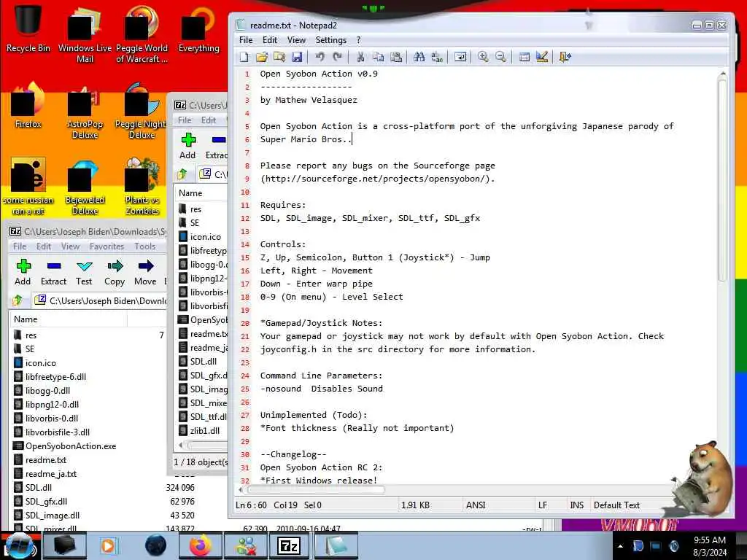The width and height of the screenshot is (747, 560).
Task: Open Tools menu in 7-Zip Downloads window
Action: tap(145, 246)
